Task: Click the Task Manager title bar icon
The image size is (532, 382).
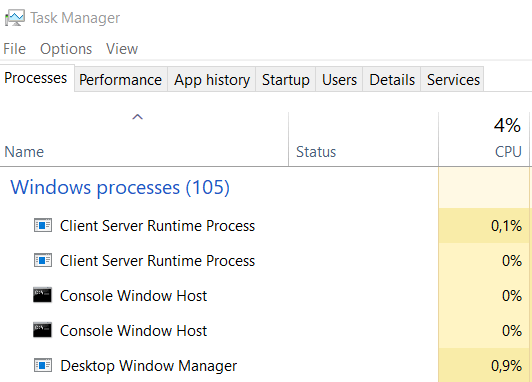Action: (x=15, y=18)
